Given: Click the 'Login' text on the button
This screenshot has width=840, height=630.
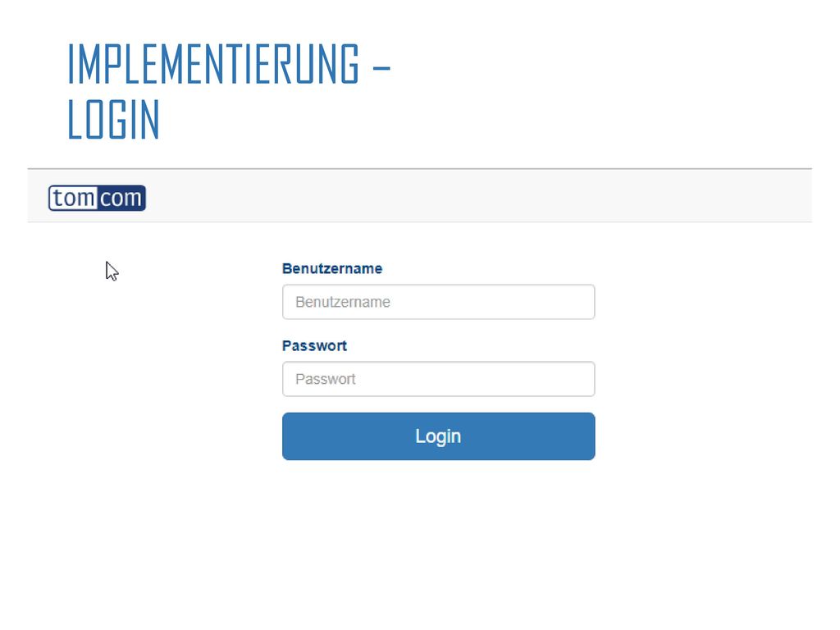Looking at the screenshot, I should click(x=438, y=436).
